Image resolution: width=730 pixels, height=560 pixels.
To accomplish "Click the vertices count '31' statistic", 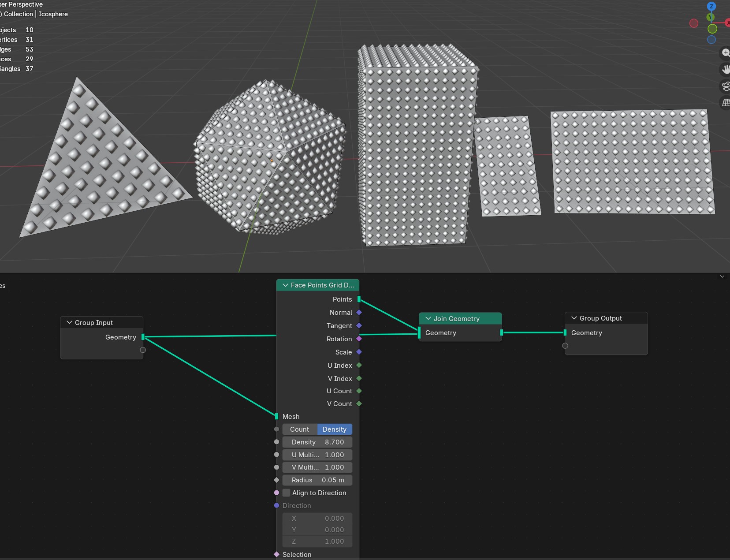I will point(29,40).
